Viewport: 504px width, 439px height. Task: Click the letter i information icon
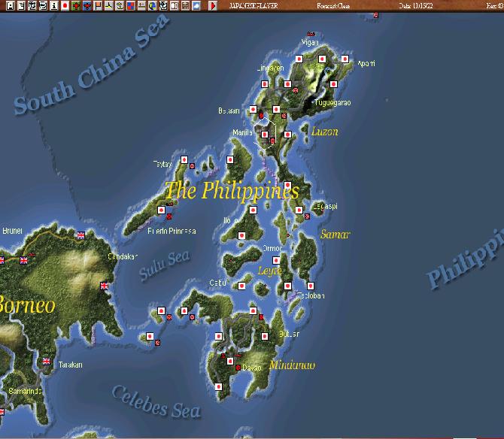pos(54,5)
